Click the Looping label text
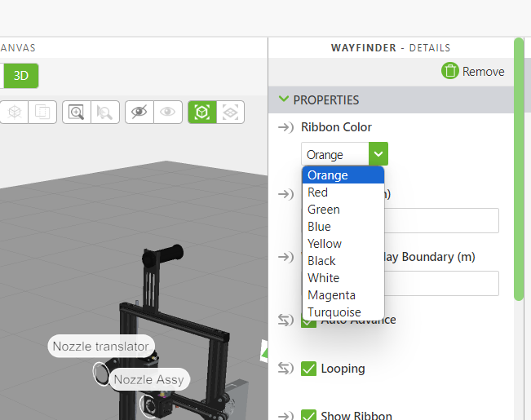Screen dimensions: 531x420 coord(343,369)
